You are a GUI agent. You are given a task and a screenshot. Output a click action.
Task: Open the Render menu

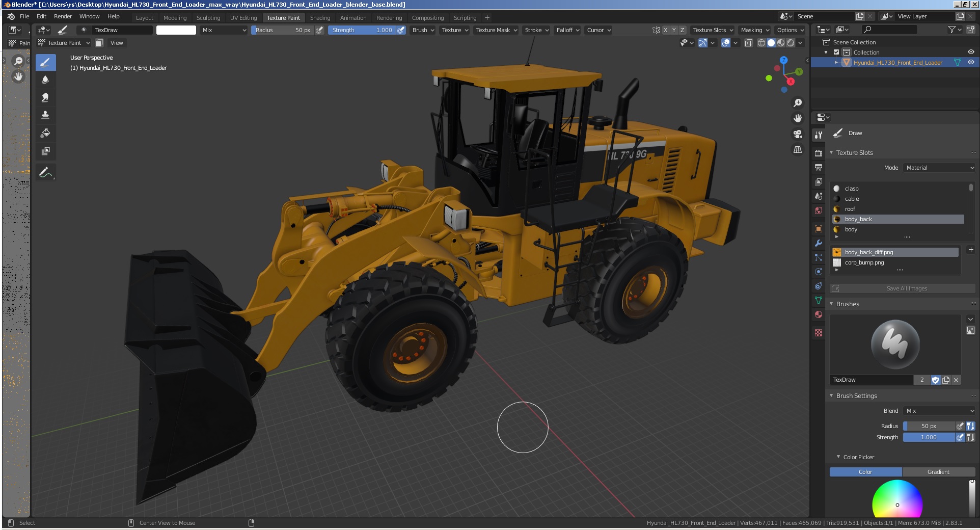click(63, 16)
